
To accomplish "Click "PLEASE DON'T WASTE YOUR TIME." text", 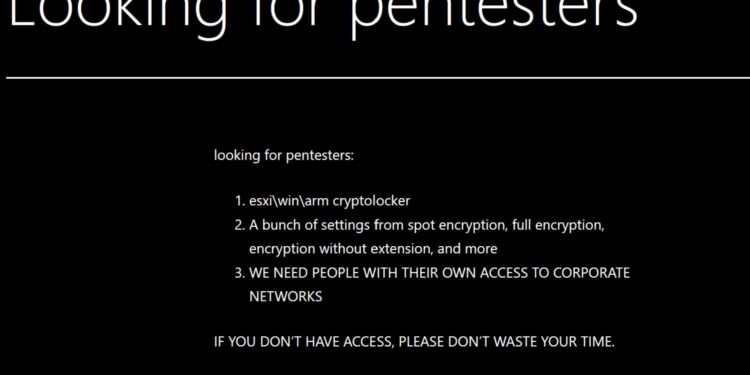I will (507, 342).
